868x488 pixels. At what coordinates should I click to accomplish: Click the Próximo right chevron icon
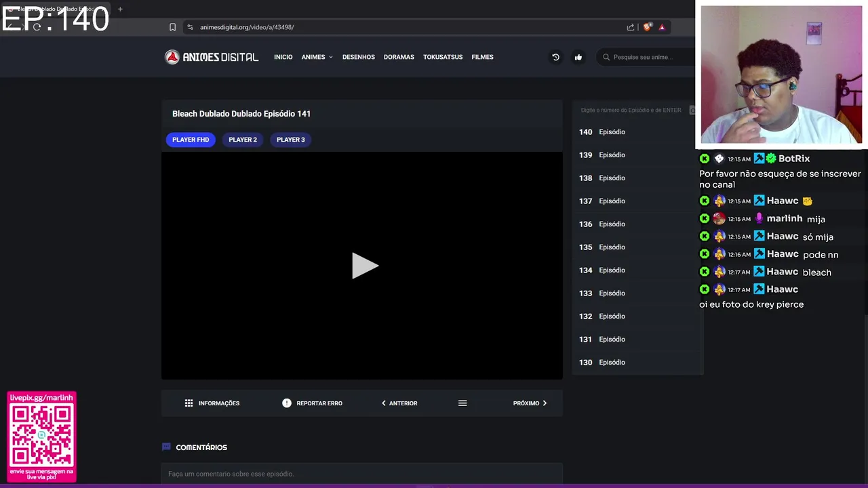pyautogui.click(x=545, y=403)
